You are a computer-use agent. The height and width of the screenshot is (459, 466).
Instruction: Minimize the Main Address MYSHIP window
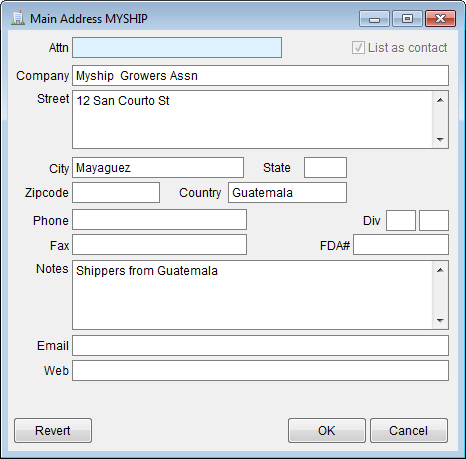click(x=374, y=19)
